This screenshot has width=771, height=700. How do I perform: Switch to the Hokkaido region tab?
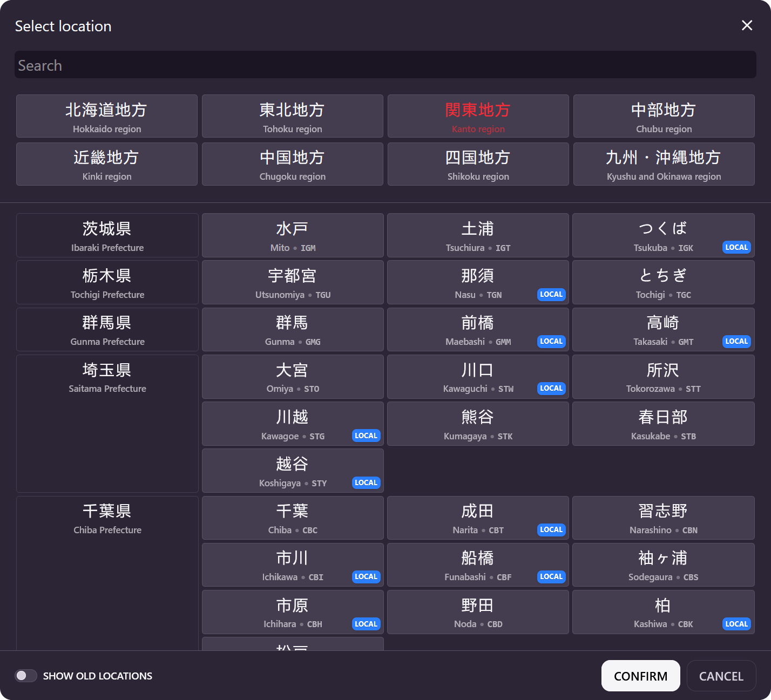pos(107,116)
